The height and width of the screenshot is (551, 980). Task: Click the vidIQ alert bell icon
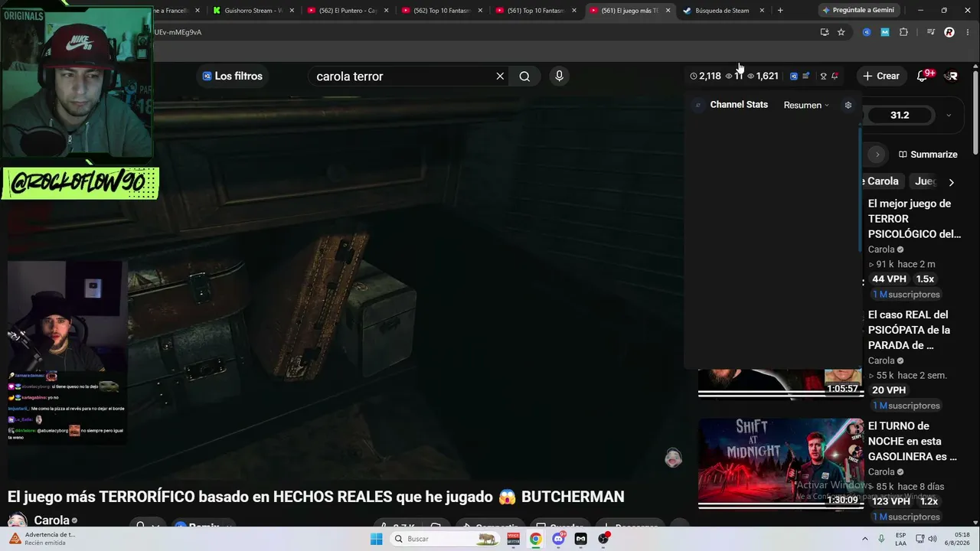[835, 76]
